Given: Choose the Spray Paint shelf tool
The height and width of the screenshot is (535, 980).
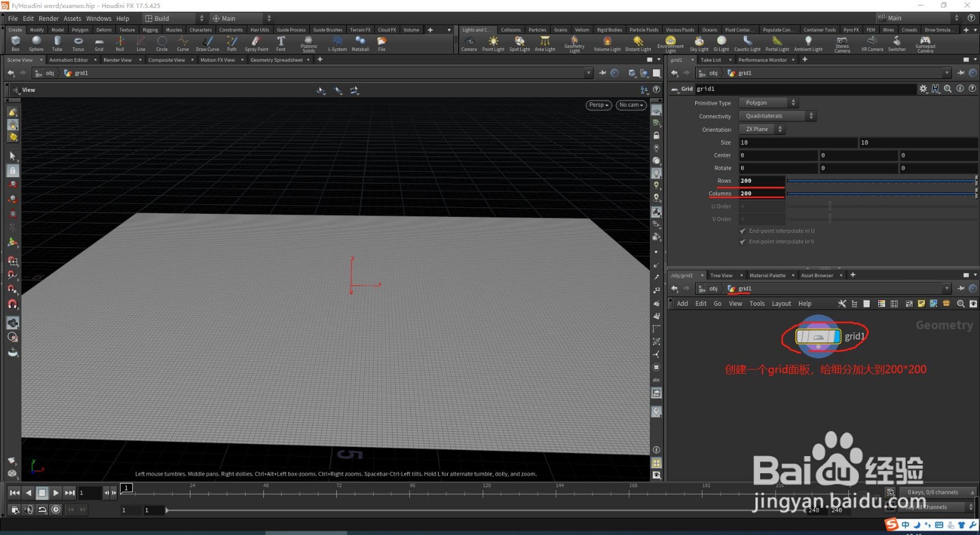Looking at the screenshot, I should (256, 44).
